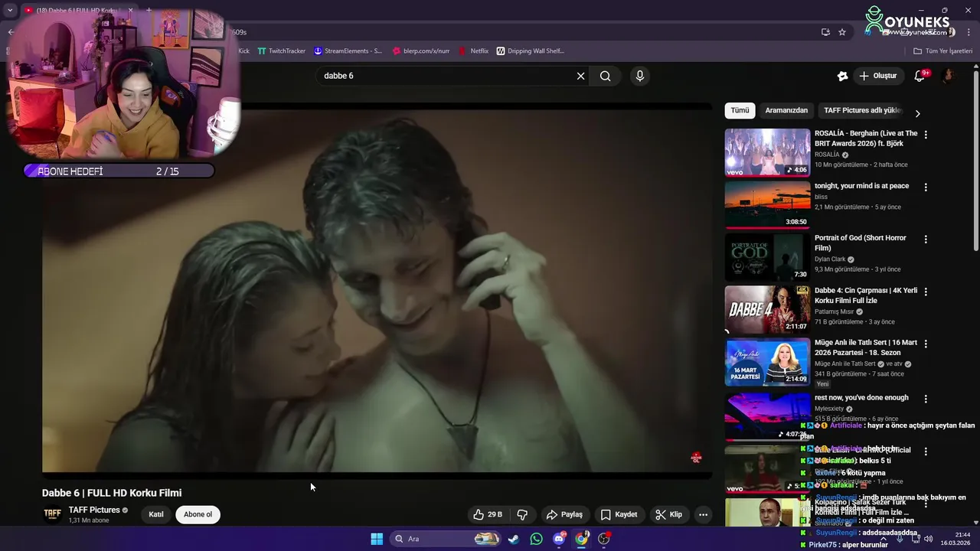Click the taskbar Ara search box
This screenshot has width=980, height=551.
point(446,539)
